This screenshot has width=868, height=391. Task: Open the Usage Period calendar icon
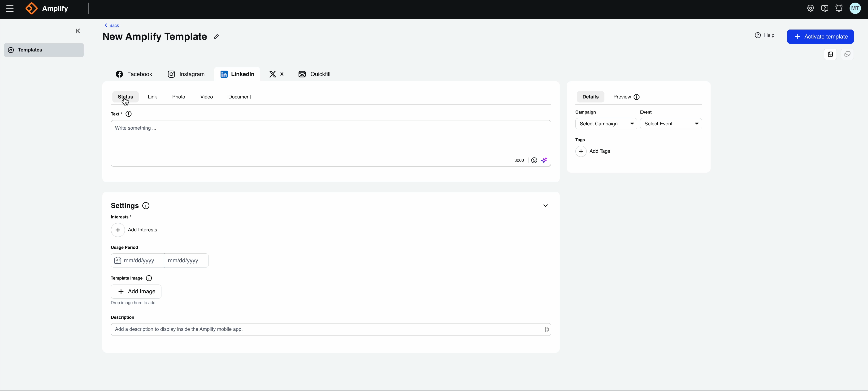(117, 261)
